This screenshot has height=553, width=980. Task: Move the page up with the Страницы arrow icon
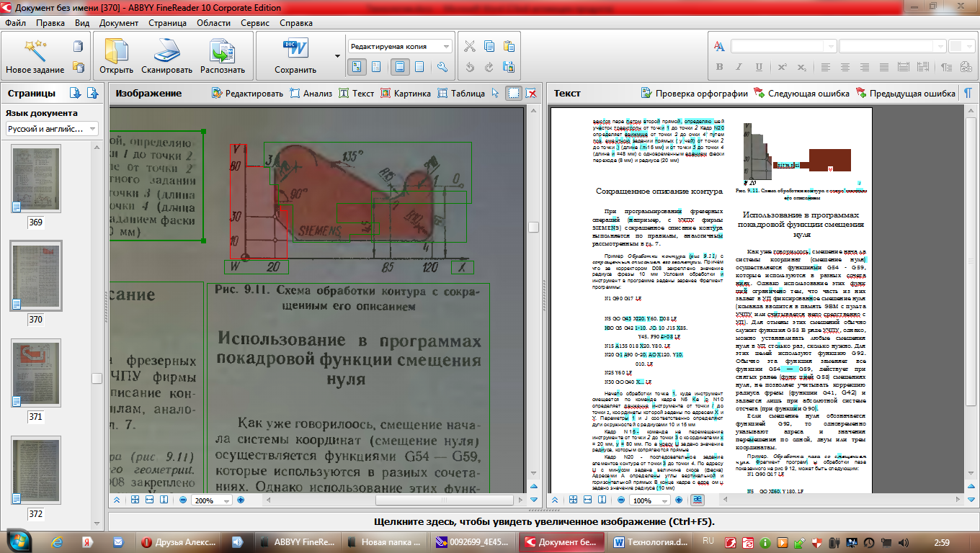click(x=92, y=93)
